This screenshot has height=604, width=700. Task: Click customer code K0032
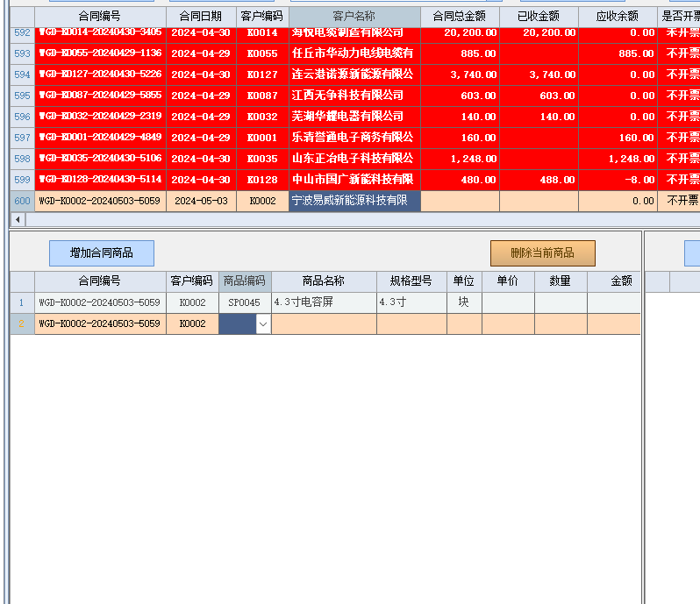[x=262, y=117]
